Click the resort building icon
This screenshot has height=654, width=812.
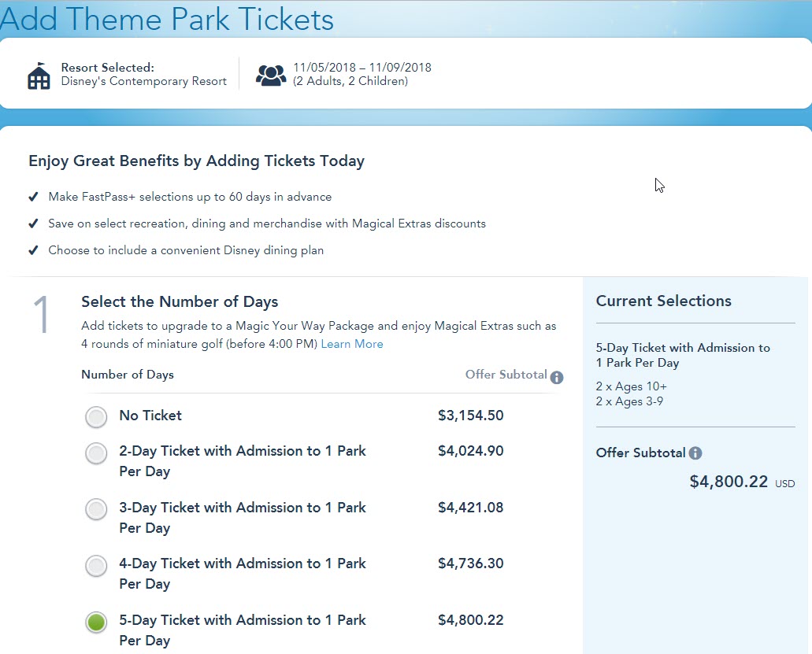tap(39, 76)
